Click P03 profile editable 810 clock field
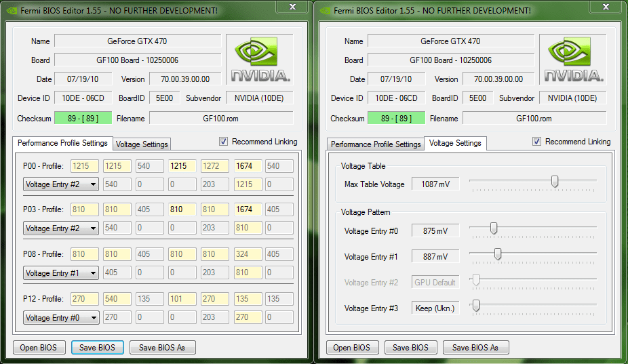 (182, 209)
